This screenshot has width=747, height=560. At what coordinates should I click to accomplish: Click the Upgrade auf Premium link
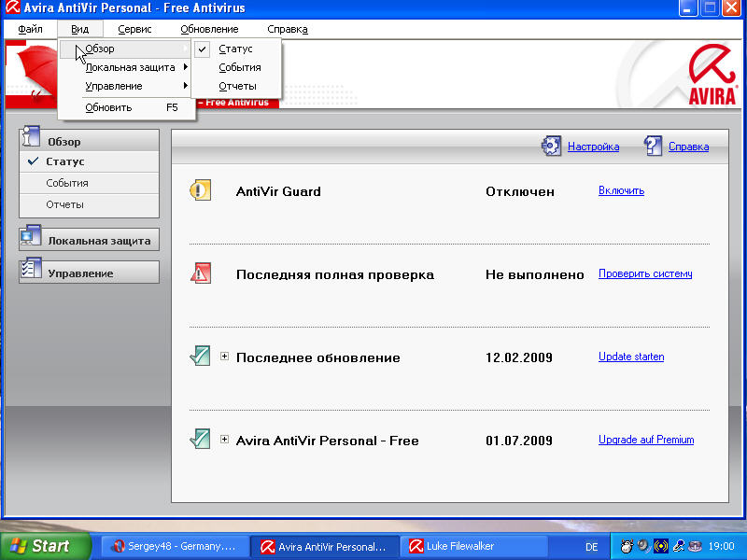[x=646, y=440]
